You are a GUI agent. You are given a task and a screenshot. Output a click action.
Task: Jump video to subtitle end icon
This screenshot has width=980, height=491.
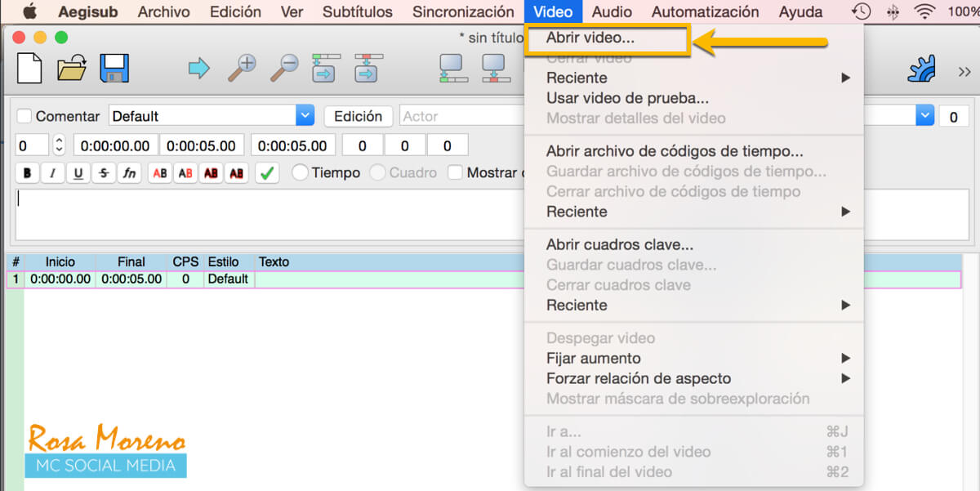point(368,68)
